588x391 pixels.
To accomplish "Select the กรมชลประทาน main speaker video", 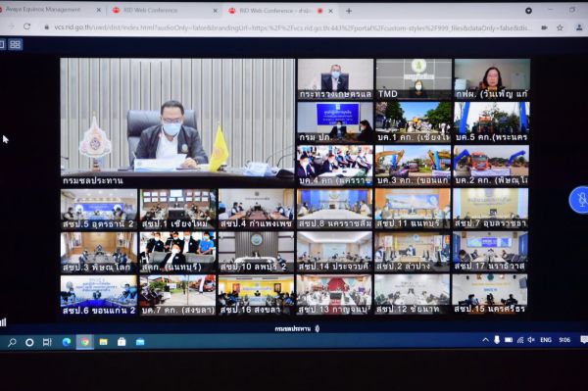I will pyautogui.click(x=177, y=122).
